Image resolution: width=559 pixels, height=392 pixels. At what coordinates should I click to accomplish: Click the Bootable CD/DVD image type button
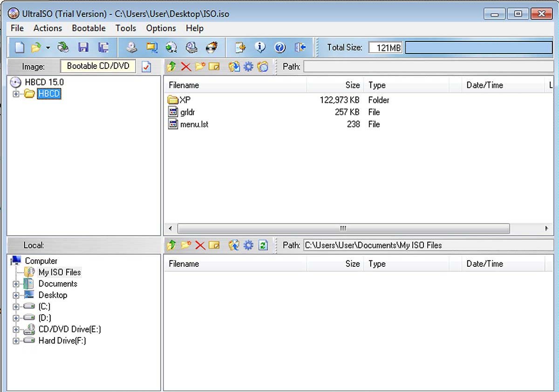(98, 66)
